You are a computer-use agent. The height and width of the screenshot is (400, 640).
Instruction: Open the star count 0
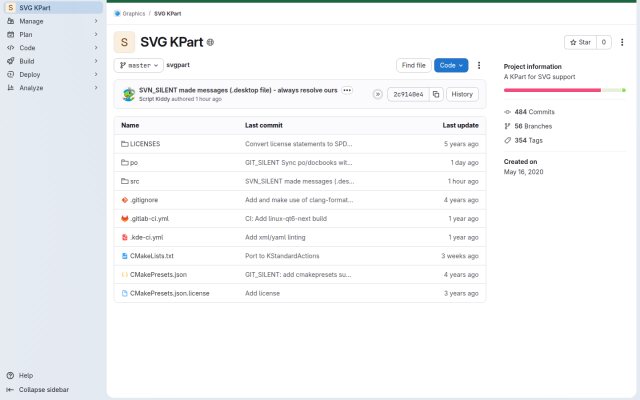tap(604, 42)
